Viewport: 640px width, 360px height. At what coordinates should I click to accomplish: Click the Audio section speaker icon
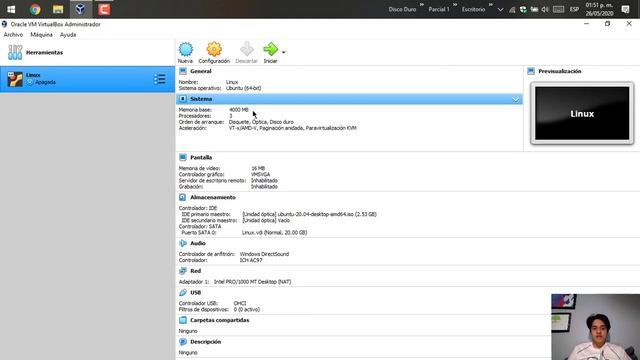(x=183, y=243)
